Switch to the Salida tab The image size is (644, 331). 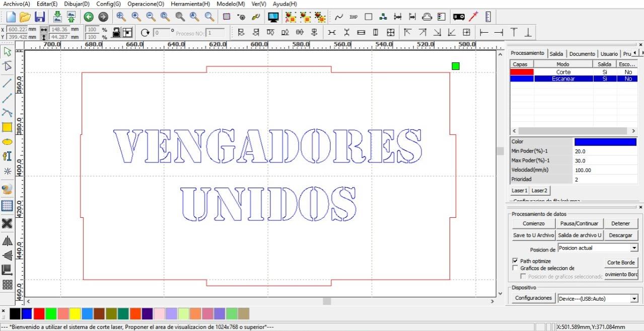(x=556, y=53)
